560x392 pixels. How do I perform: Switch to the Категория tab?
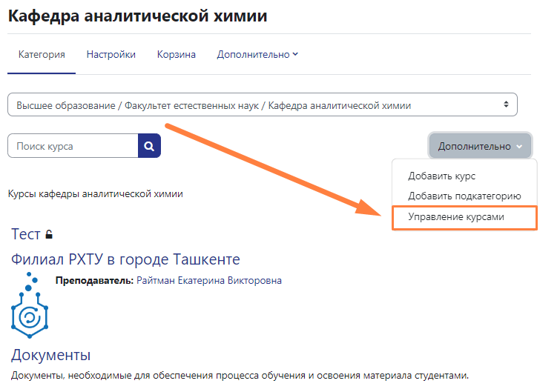point(42,54)
